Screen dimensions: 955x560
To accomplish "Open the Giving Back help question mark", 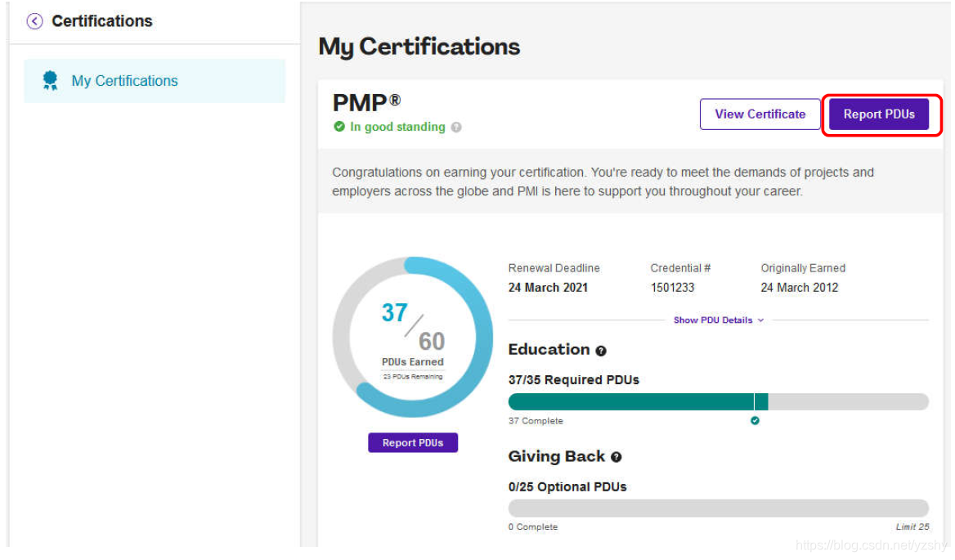I will tap(616, 458).
